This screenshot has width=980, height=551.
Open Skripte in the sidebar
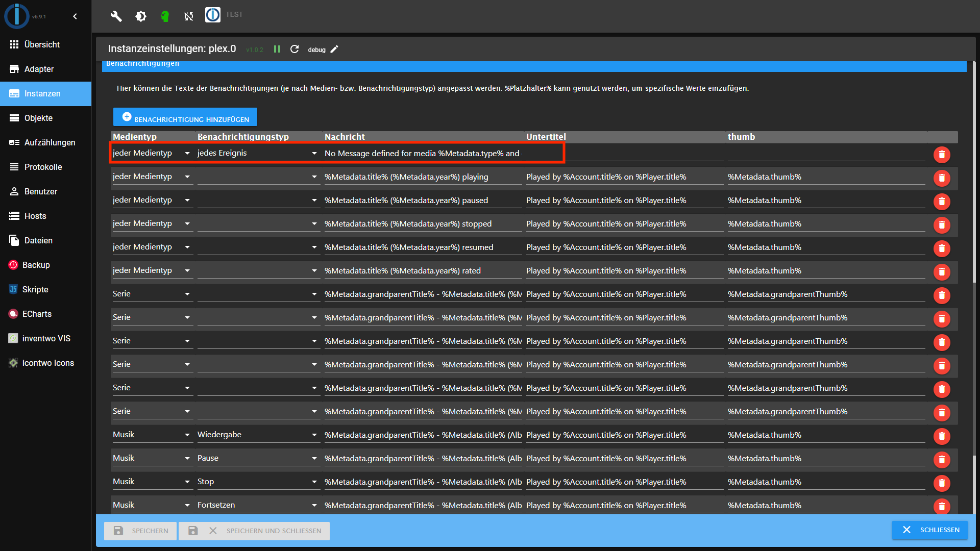(45, 289)
